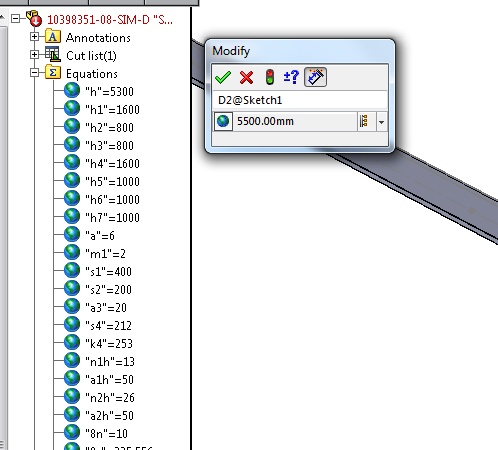Select the equation "s1"=400
Image resolution: width=498 pixels, height=450 pixels.
(x=108, y=272)
